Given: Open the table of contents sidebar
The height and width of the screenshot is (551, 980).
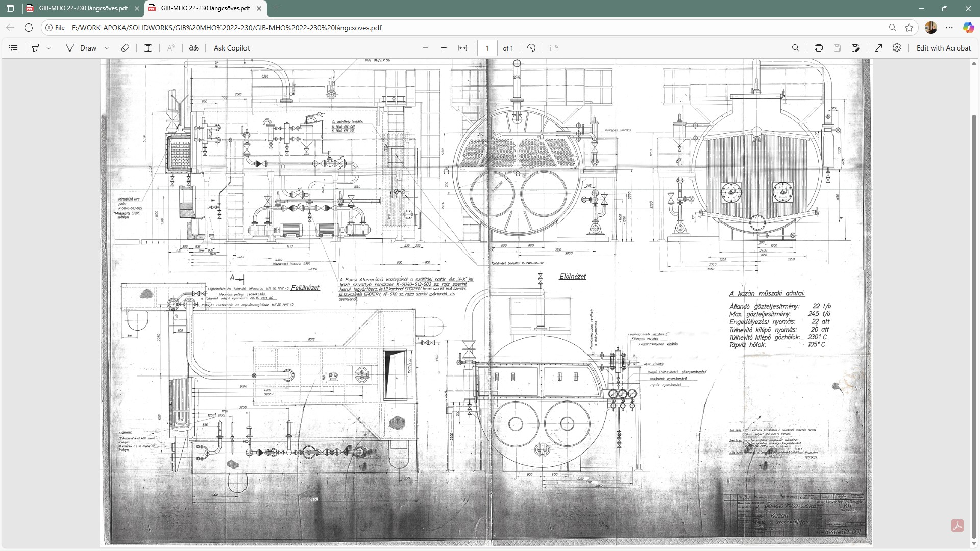Looking at the screenshot, I should [14, 48].
